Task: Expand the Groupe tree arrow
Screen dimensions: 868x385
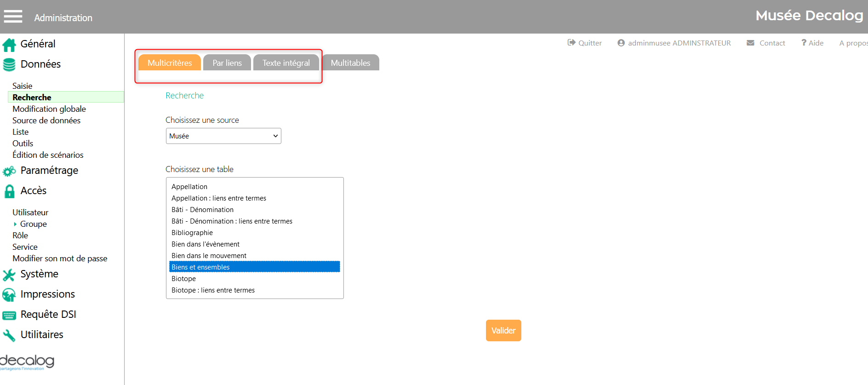Action: coord(15,224)
